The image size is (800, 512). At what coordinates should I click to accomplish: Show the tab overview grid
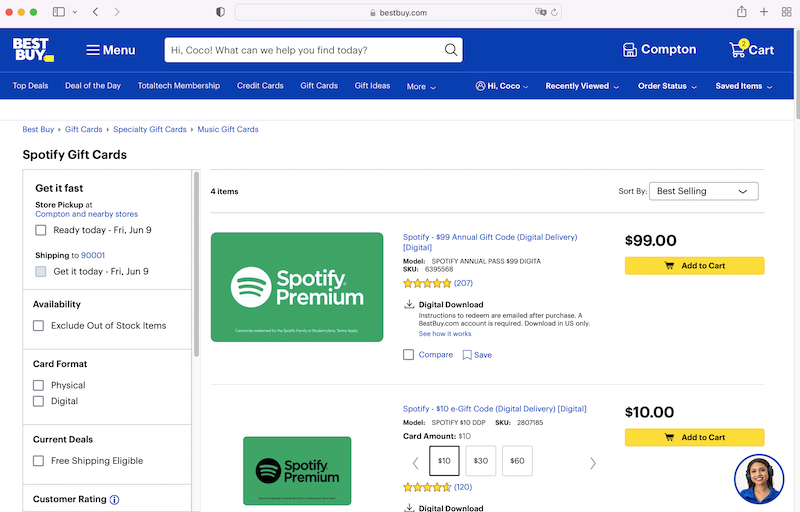point(786,12)
